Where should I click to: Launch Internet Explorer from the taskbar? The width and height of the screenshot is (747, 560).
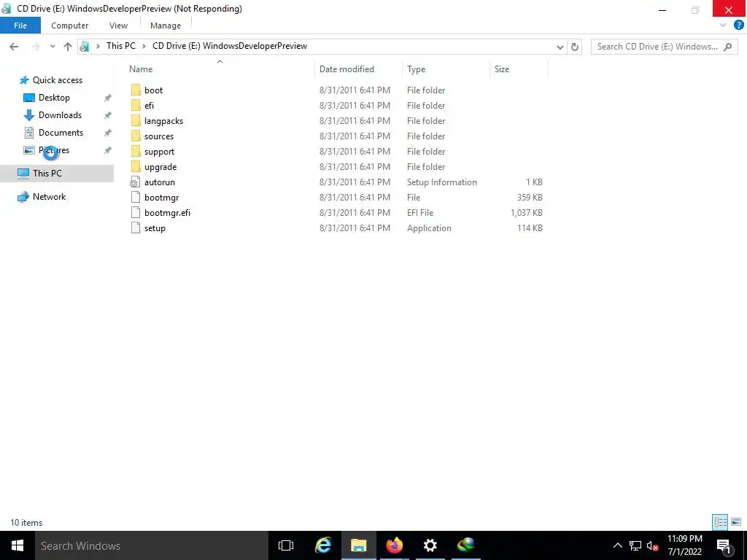tap(322, 545)
